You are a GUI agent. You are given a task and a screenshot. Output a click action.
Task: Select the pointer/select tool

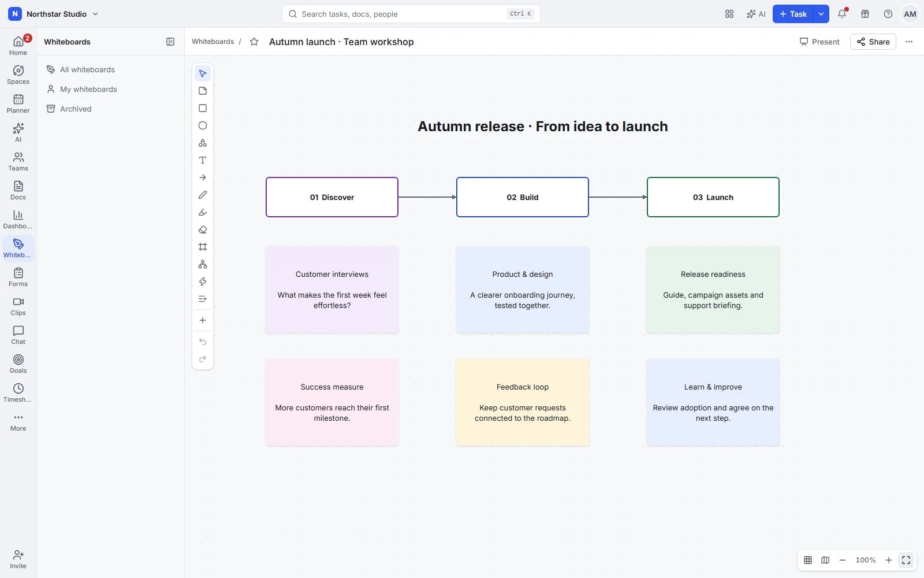click(203, 73)
